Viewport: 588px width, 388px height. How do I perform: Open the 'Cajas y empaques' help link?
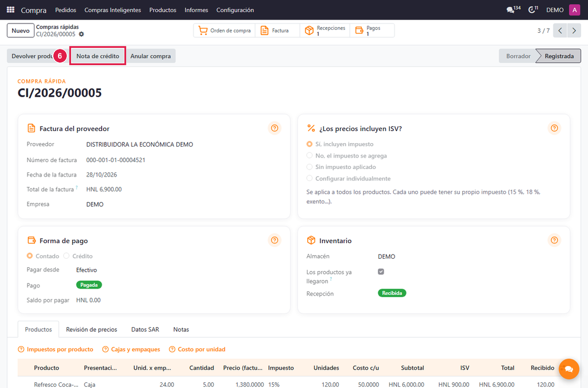[x=131, y=349]
